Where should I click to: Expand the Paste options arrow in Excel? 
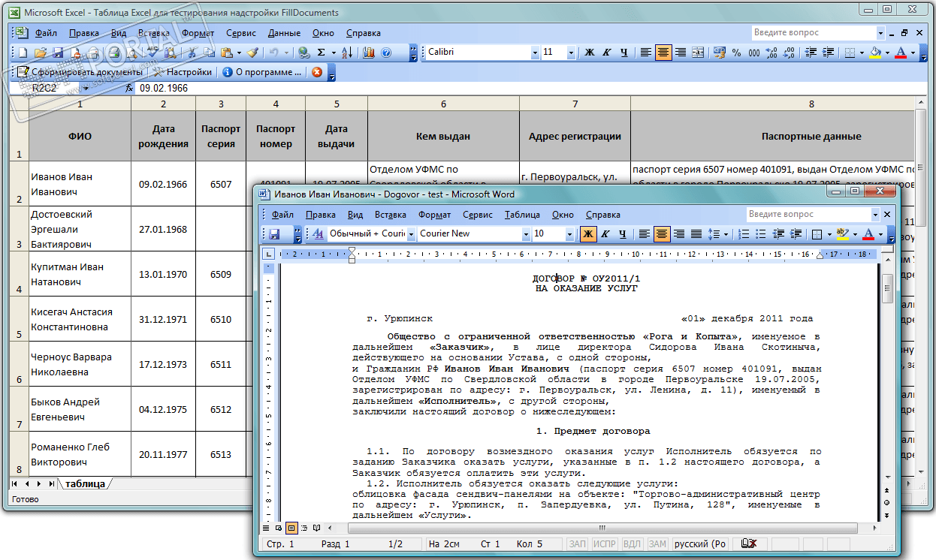tap(239, 53)
